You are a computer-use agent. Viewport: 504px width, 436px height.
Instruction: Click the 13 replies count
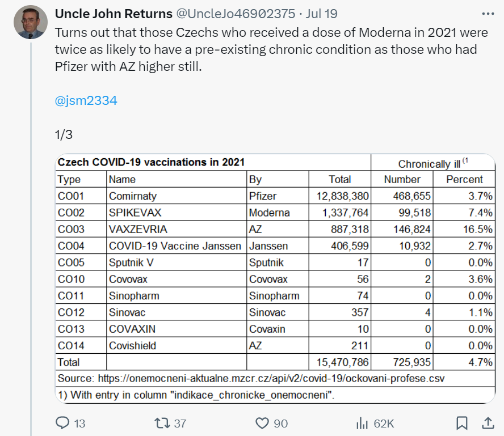(x=80, y=423)
